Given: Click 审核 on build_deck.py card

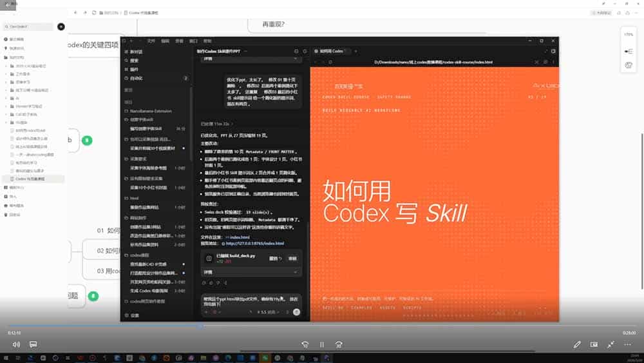Looking at the screenshot, I should [292, 259].
